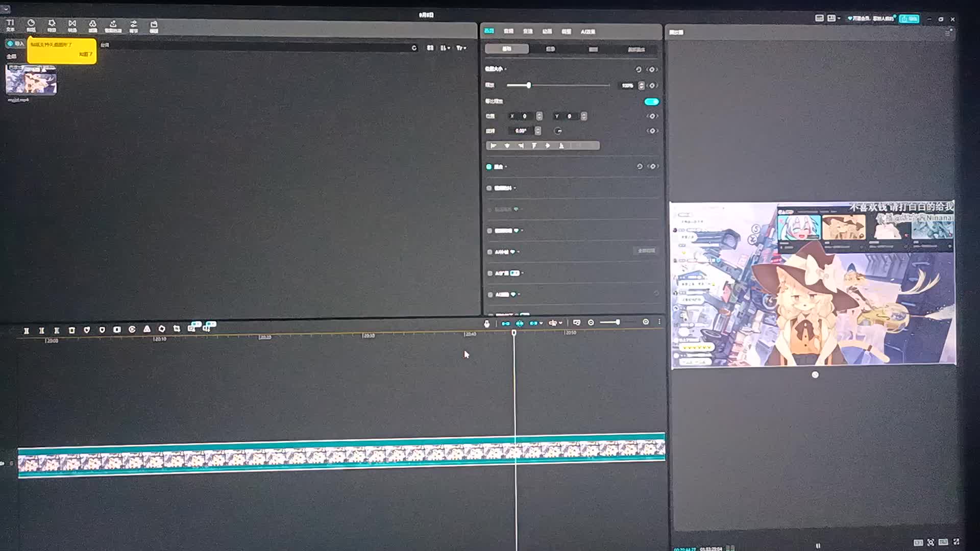The width and height of the screenshot is (980, 551).
Task: Expand the Blend (混合) section arrow
Action: coord(505,167)
